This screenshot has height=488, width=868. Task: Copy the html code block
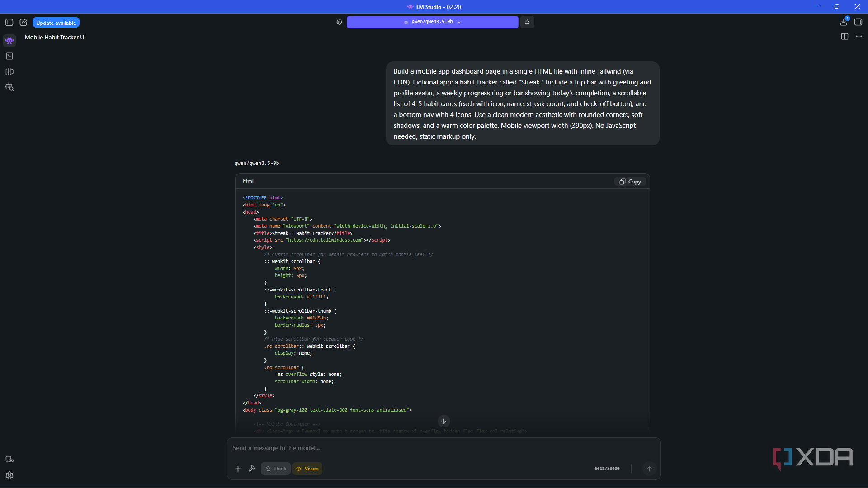click(630, 182)
